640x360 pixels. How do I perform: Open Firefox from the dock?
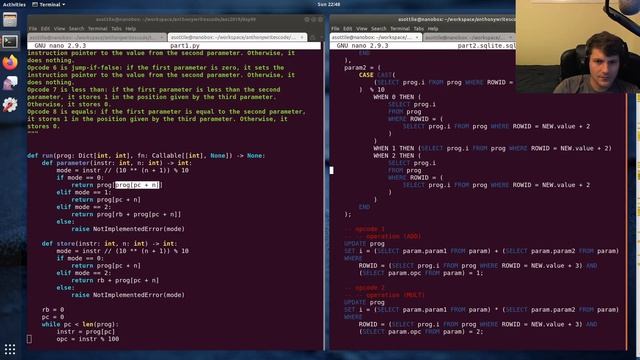coord(10,62)
